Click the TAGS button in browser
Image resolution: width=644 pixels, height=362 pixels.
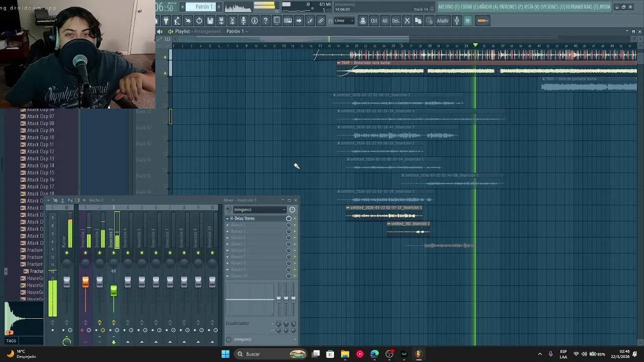11,341
